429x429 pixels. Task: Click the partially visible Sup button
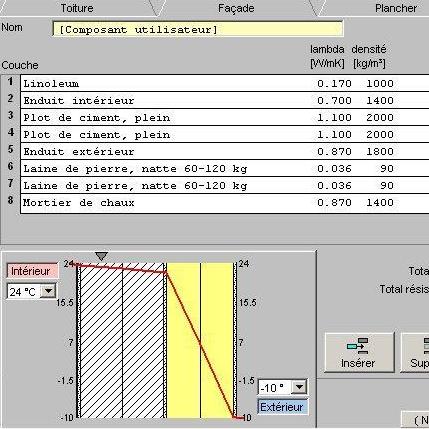point(415,352)
